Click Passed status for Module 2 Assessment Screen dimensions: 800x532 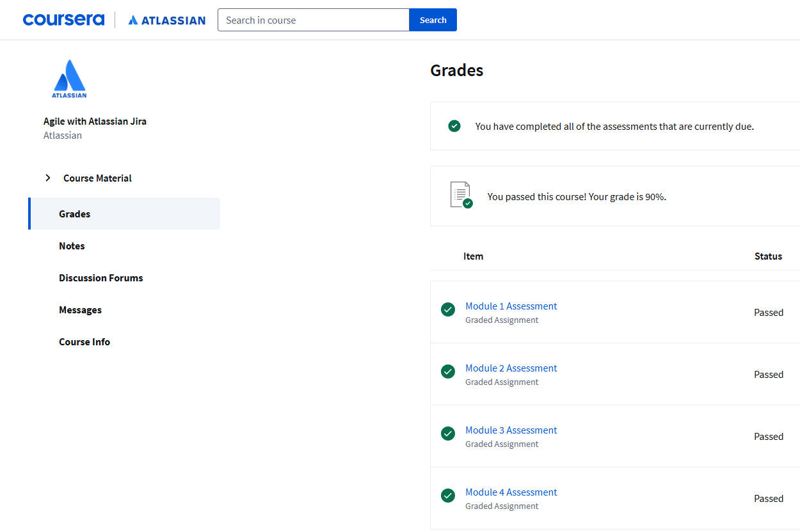[769, 374]
